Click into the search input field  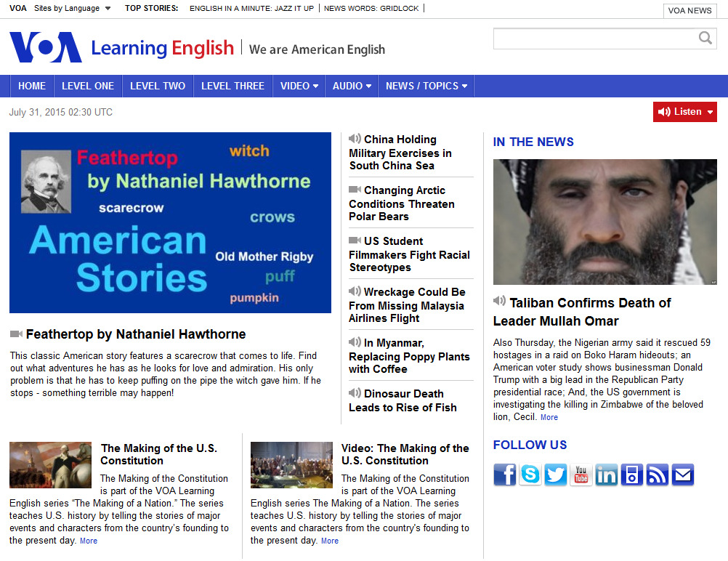(596, 39)
